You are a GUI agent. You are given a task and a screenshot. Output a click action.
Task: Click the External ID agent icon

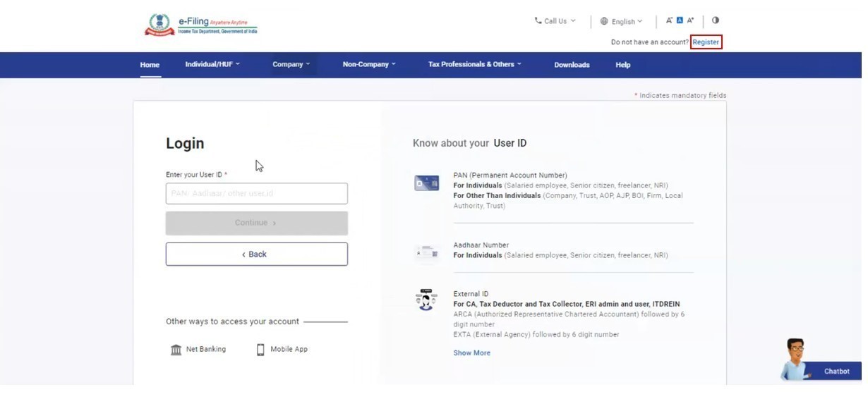426,300
